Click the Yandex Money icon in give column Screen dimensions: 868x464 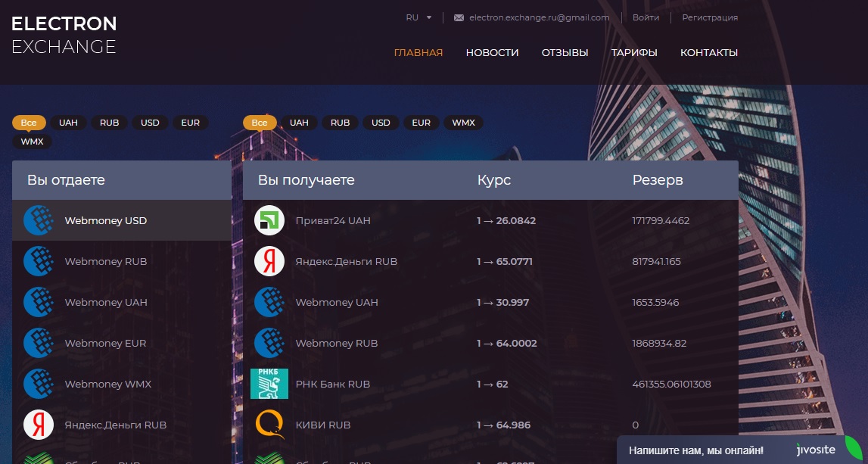pos(39,425)
